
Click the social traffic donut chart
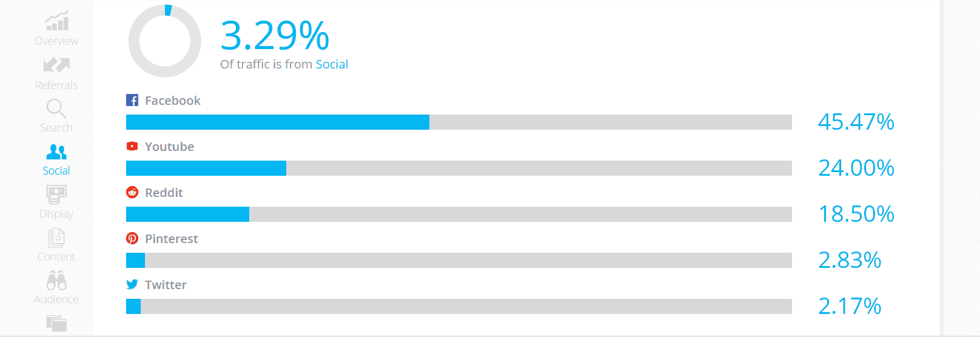pyautogui.click(x=165, y=41)
